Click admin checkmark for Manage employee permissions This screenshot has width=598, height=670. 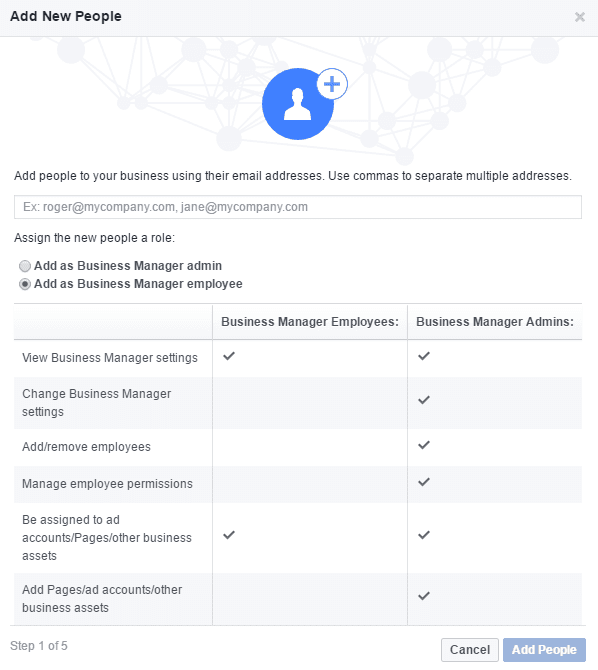pyautogui.click(x=424, y=482)
